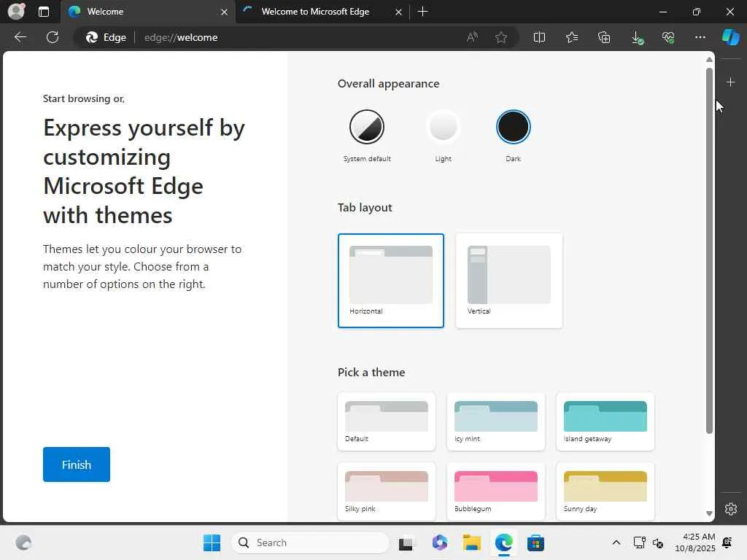Pick the Bubblegum theme
747x560 pixels.
(x=496, y=491)
